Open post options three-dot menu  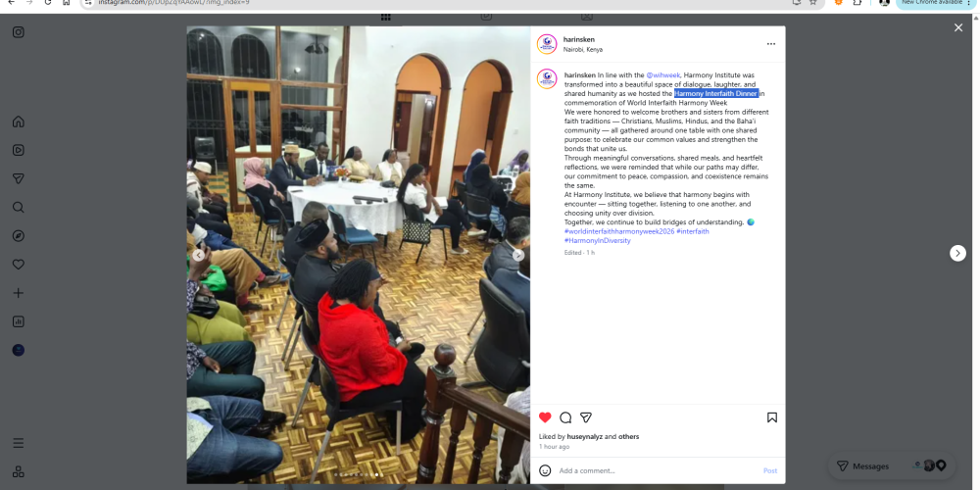pos(771,44)
